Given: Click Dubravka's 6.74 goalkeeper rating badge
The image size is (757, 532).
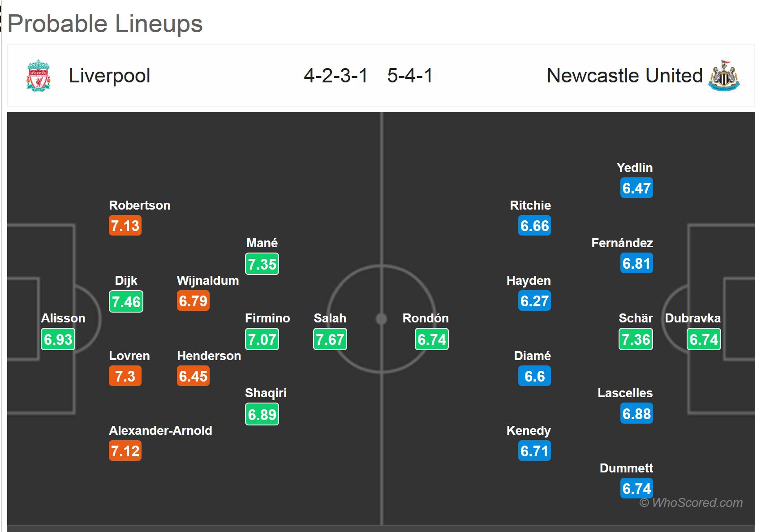Looking at the screenshot, I should click(x=704, y=339).
